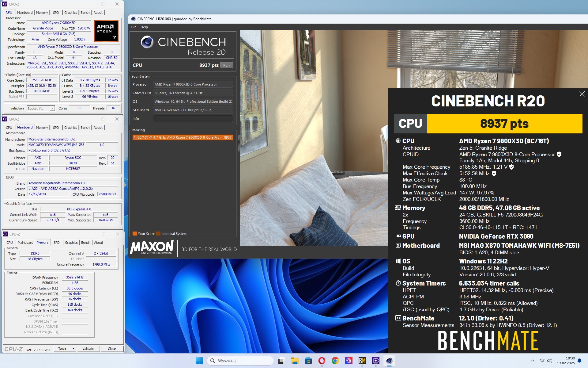This screenshot has width=588, height=368.
Task: Close the BenchMate result overlay with X
Action: [x=582, y=94]
